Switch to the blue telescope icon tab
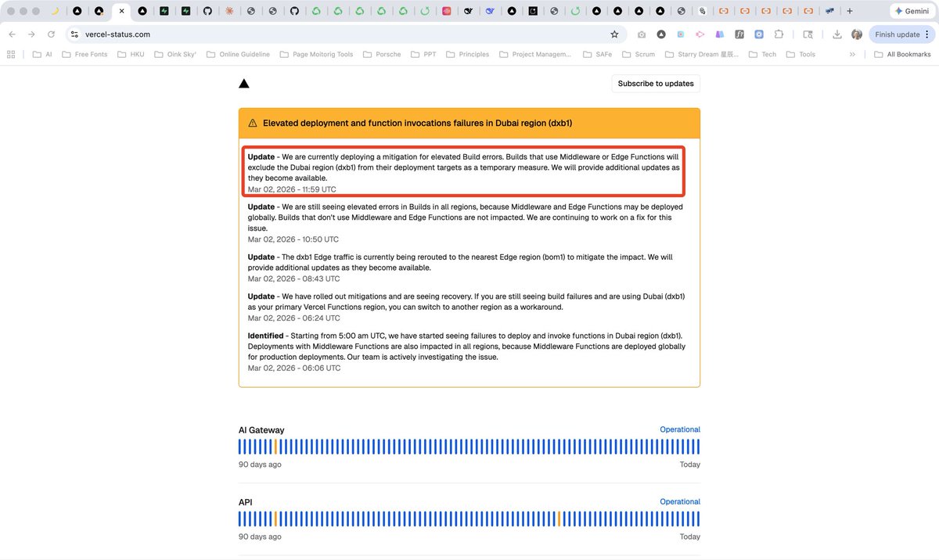The width and height of the screenshot is (939, 560). [x=829, y=11]
